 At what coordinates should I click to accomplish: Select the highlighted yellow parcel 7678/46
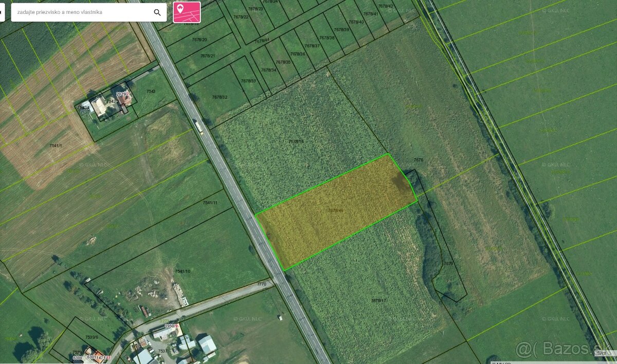tap(337, 211)
